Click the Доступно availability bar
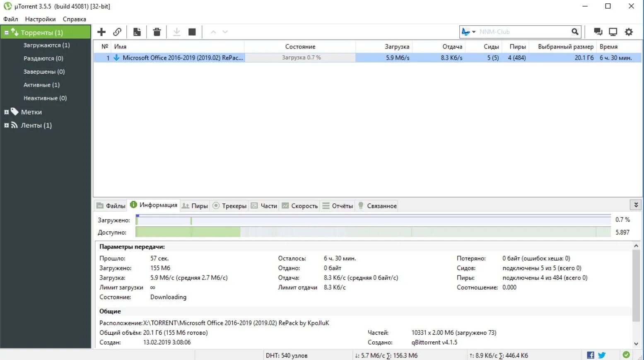644x360 pixels. pyautogui.click(x=373, y=232)
